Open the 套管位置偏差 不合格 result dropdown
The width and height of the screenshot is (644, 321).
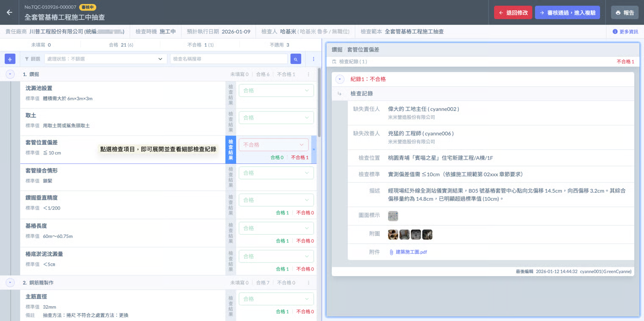[274, 145]
